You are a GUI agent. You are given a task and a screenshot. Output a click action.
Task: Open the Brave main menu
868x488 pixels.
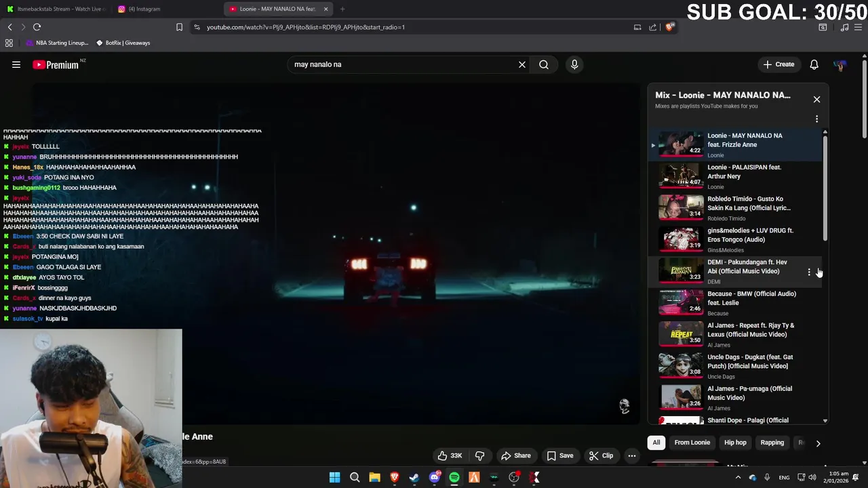(x=859, y=27)
